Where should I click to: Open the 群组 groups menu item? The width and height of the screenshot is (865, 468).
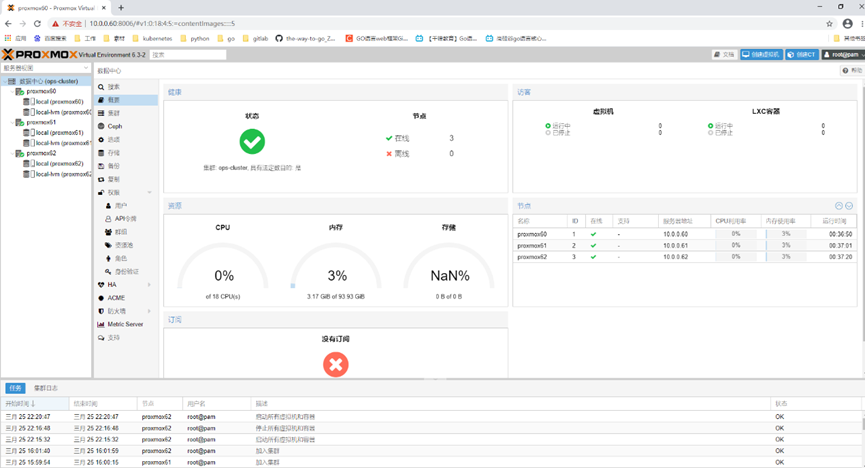[126, 232]
